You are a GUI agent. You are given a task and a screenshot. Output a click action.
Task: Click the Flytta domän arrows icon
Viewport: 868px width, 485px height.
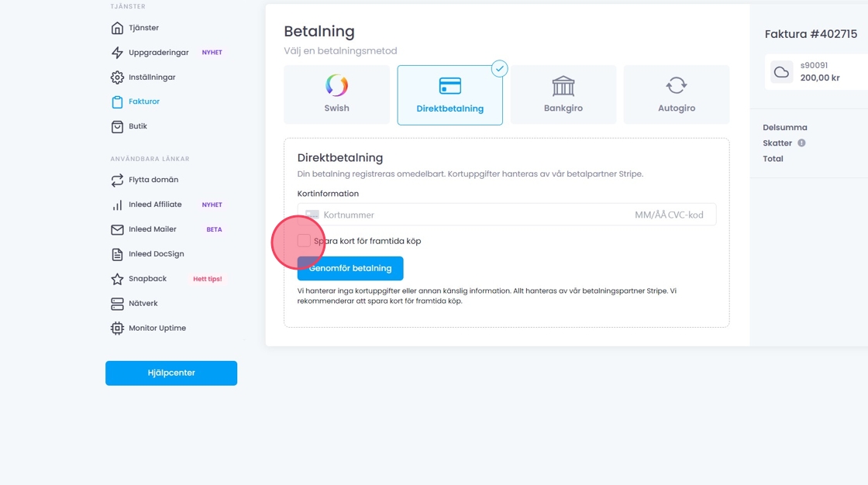click(117, 180)
